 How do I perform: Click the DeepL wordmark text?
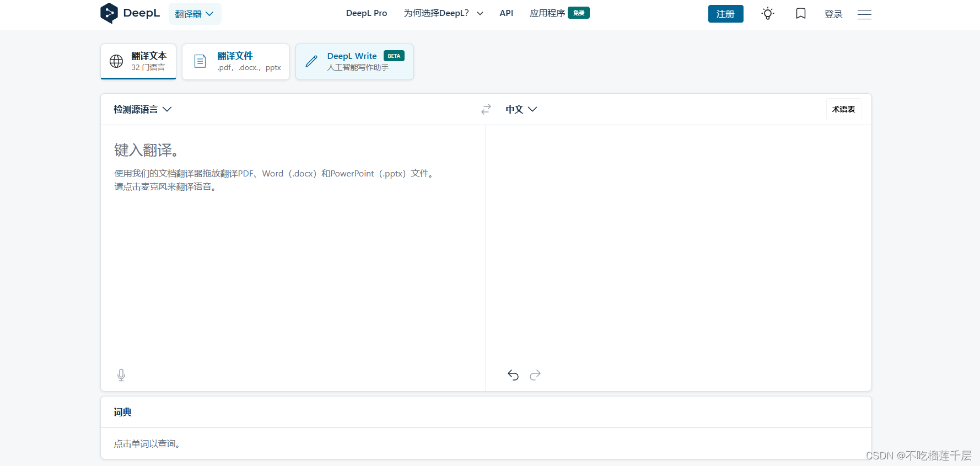(142, 13)
